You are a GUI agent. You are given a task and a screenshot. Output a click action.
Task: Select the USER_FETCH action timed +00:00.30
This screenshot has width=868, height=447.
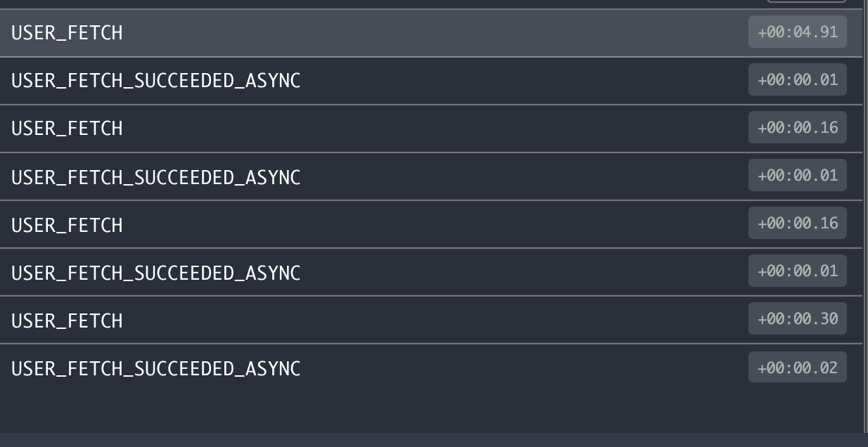(x=430, y=320)
